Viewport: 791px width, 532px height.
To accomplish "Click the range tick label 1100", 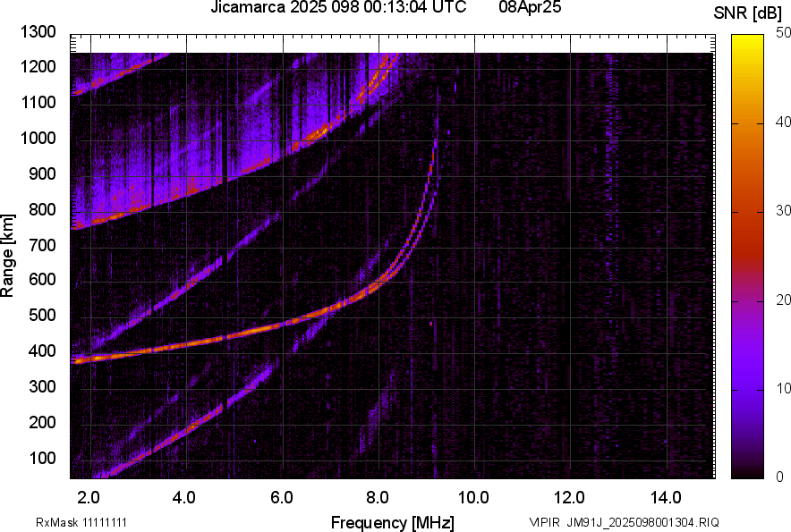I will (x=38, y=102).
